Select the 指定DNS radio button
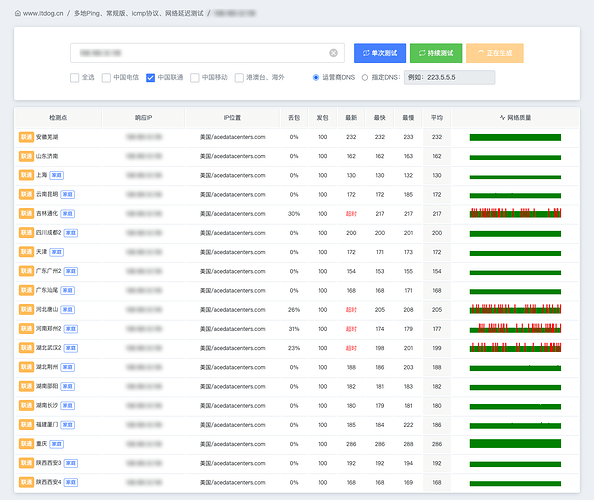 point(364,78)
